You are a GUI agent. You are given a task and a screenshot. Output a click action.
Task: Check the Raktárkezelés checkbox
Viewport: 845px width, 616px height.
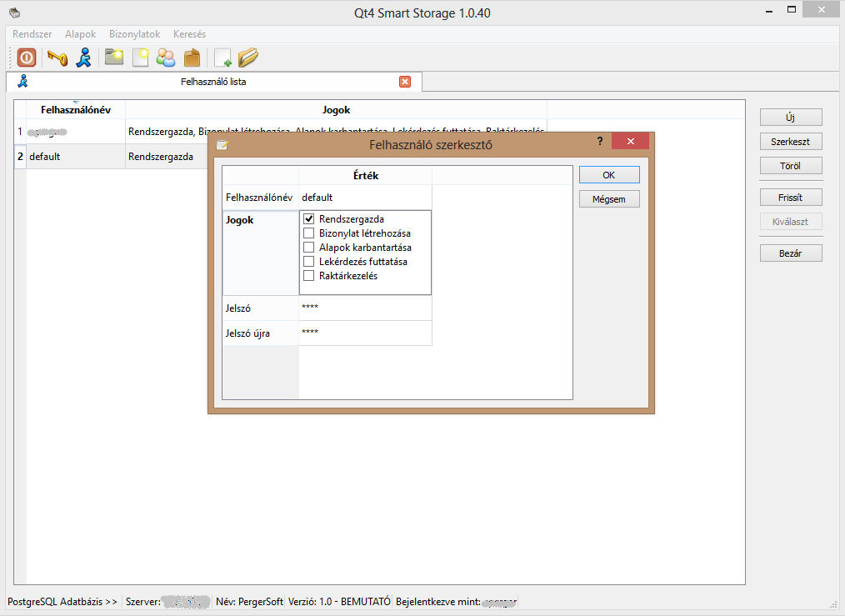pos(308,276)
